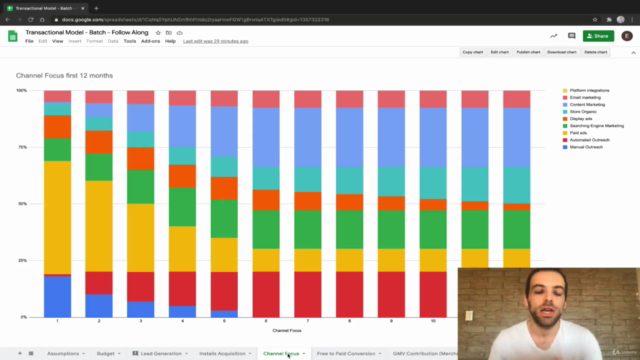Close the Transactional Model browser tab

83,8
